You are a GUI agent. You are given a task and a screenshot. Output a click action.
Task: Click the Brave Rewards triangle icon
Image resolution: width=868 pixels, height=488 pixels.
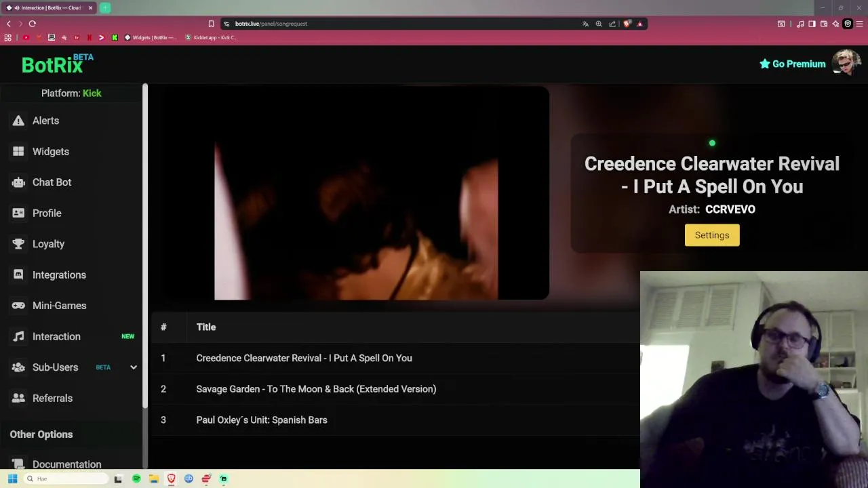click(x=639, y=24)
